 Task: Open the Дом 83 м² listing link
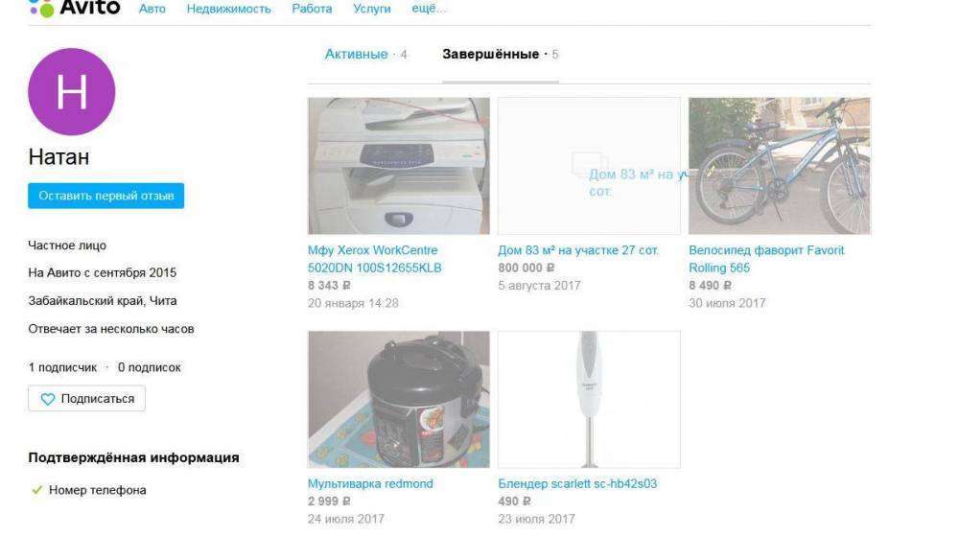click(578, 250)
